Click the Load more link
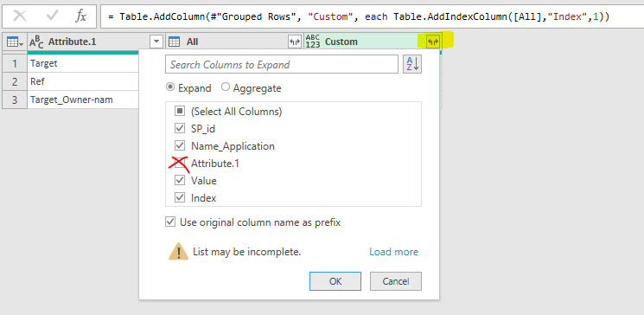Screen dimensions: 644x315 (x=393, y=252)
